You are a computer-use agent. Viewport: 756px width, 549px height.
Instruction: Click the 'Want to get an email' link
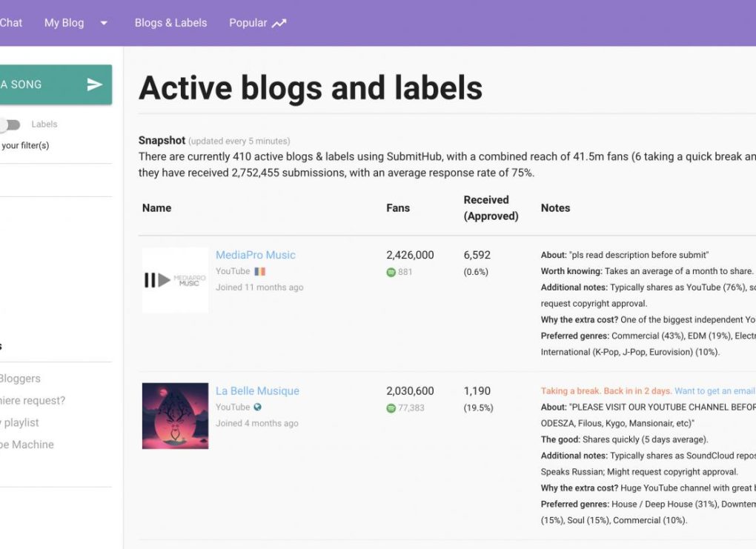click(x=715, y=391)
